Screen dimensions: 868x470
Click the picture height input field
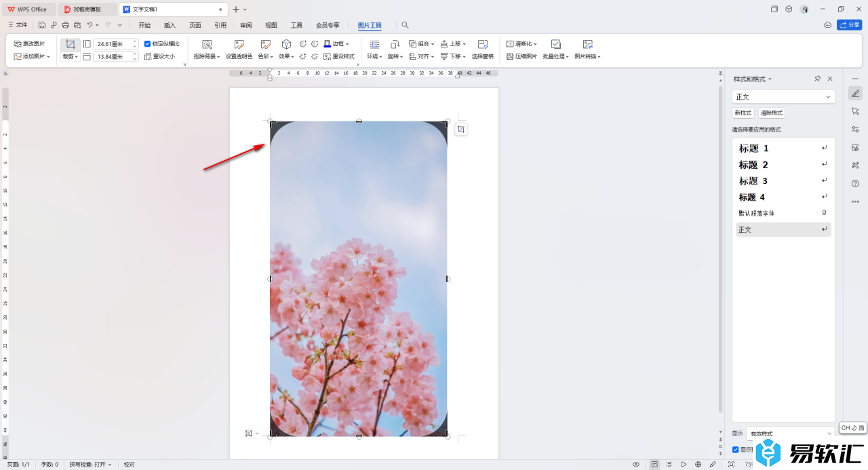(112, 57)
